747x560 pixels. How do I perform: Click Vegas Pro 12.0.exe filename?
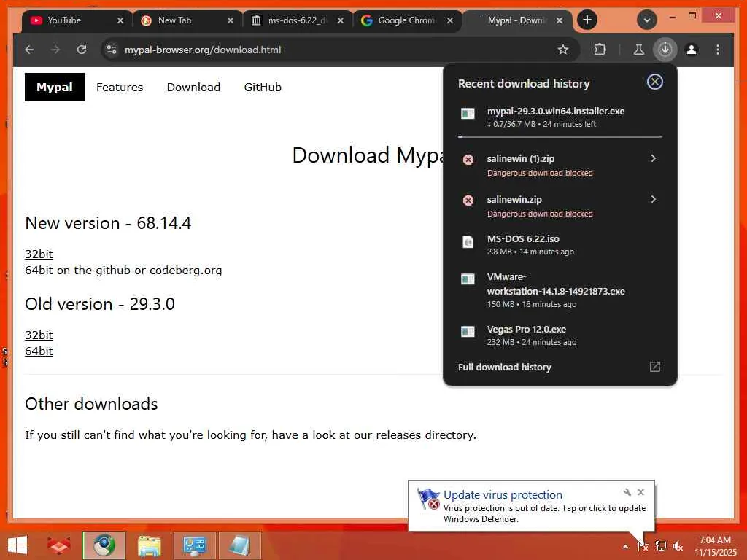pos(527,329)
